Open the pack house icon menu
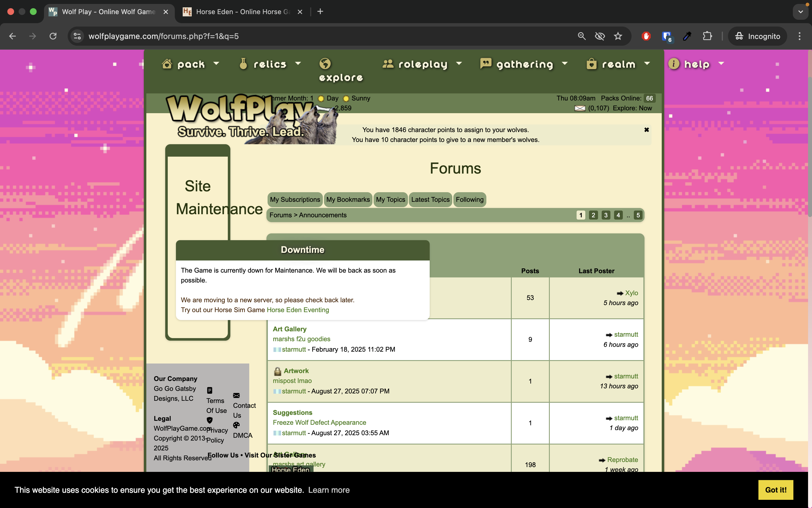The height and width of the screenshot is (508, 812). 167,63
